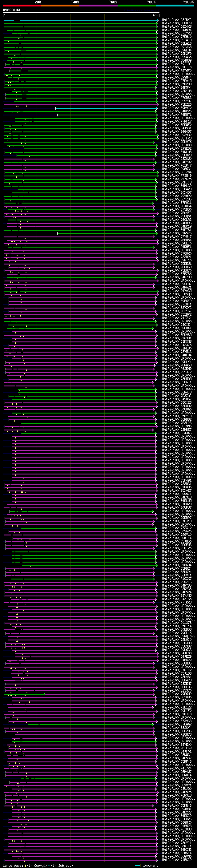
Task: Click the UniRef100_Q2HBE7 label
Action: coord(177,430)
